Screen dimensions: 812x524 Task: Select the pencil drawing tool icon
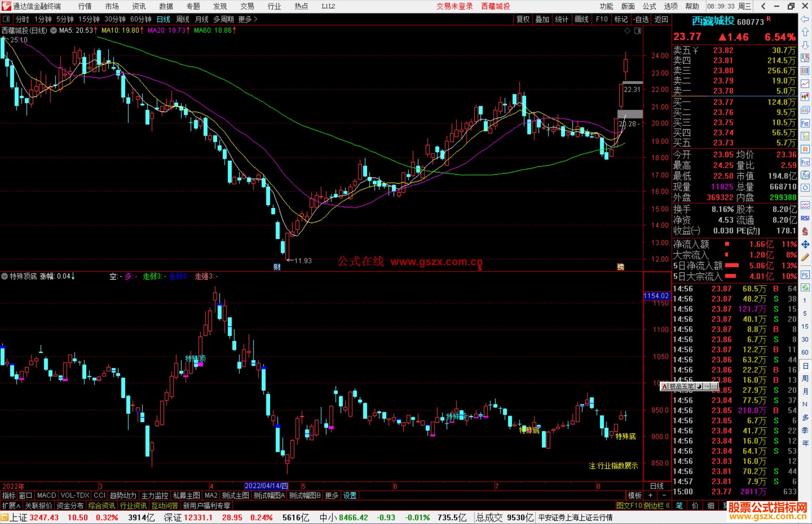pos(805,257)
